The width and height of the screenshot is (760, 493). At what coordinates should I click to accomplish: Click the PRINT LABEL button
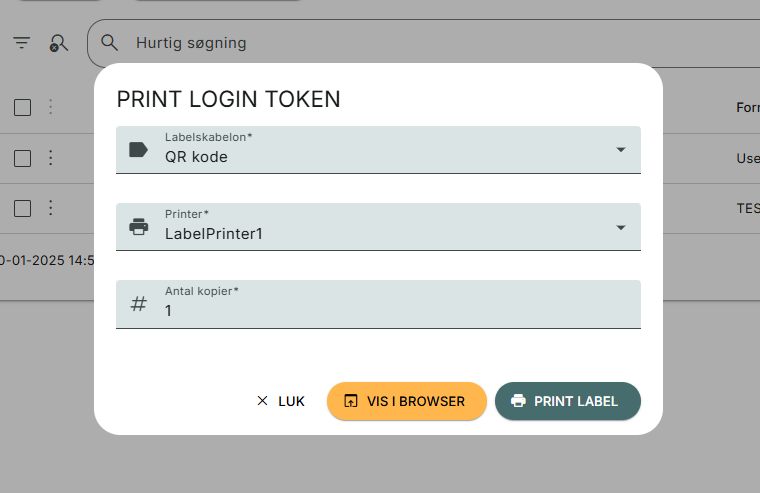coord(568,401)
